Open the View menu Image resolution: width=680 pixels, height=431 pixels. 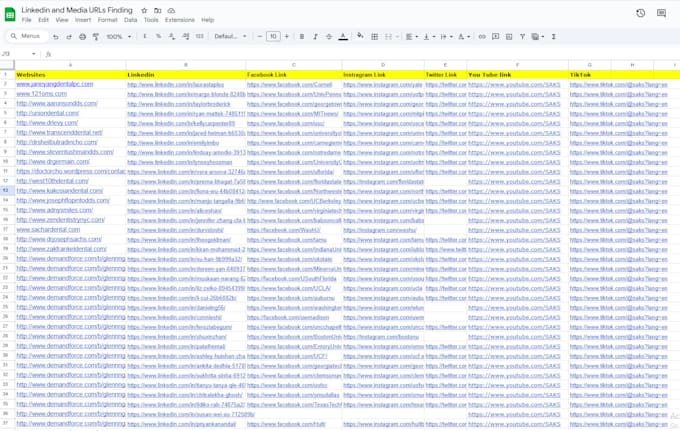click(x=62, y=20)
